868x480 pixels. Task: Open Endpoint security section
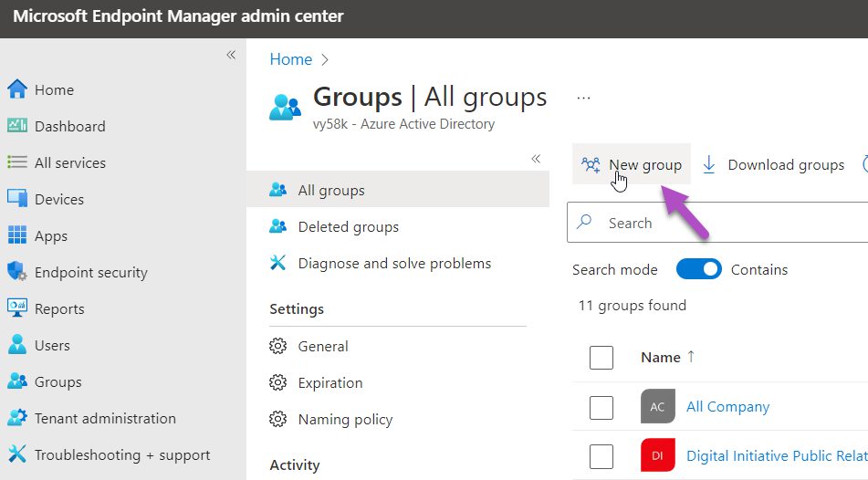click(x=90, y=272)
